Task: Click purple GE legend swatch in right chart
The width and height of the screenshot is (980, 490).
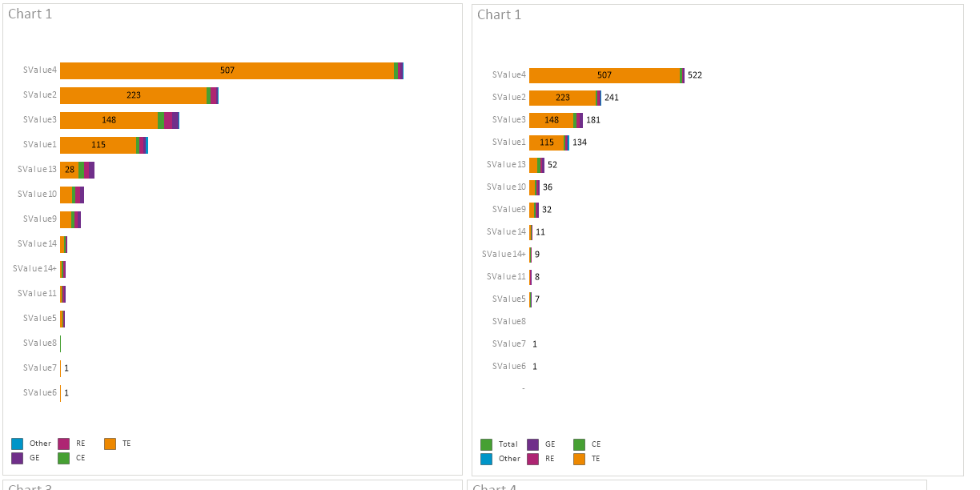Action: (x=532, y=444)
